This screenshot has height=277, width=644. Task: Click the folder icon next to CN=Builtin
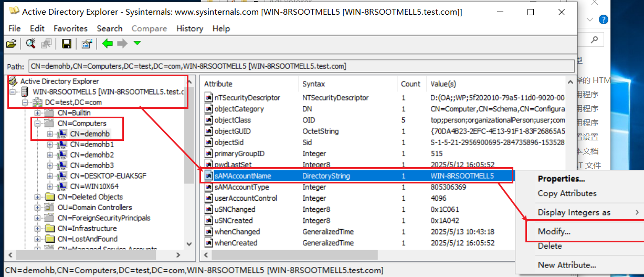point(50,113)
